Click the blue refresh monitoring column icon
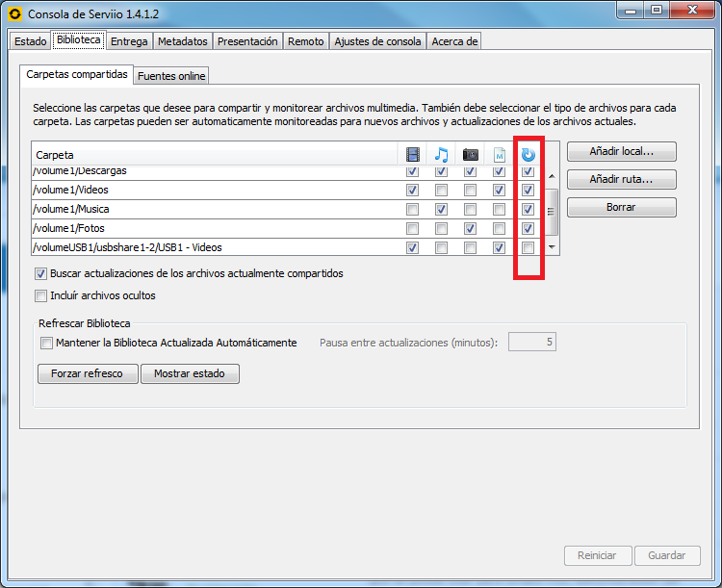 click(528, 154)
